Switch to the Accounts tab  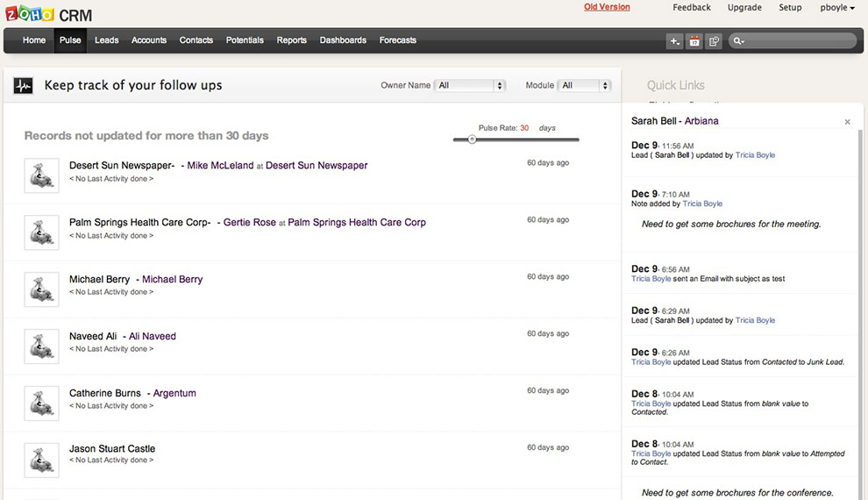click(x=149, y=40)
